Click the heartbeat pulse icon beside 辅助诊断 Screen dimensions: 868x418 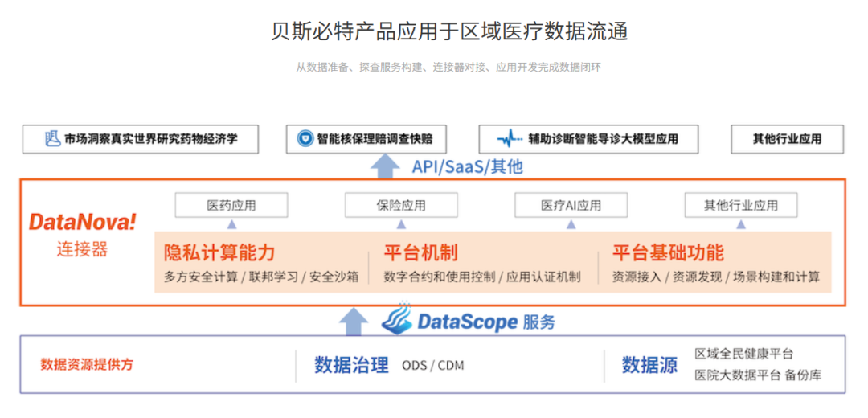point(510,138)
